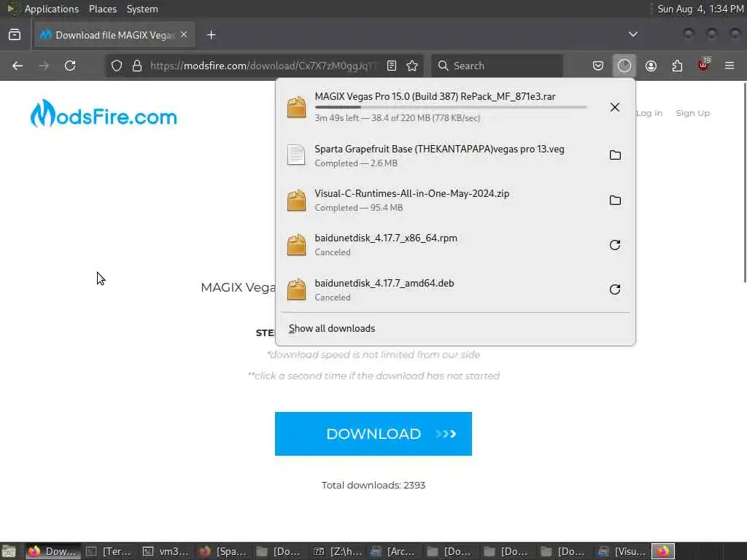Open the Places menu
The image size is (747, 560).
pos(102,9)
